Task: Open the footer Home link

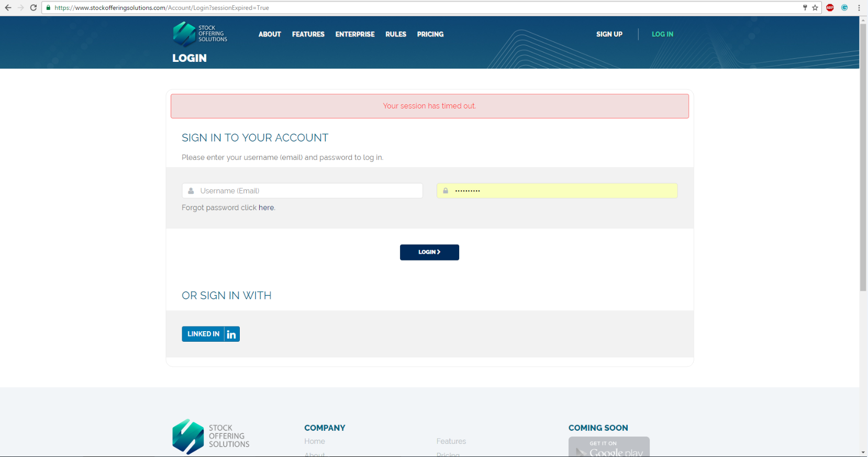Action: [315, 441]
